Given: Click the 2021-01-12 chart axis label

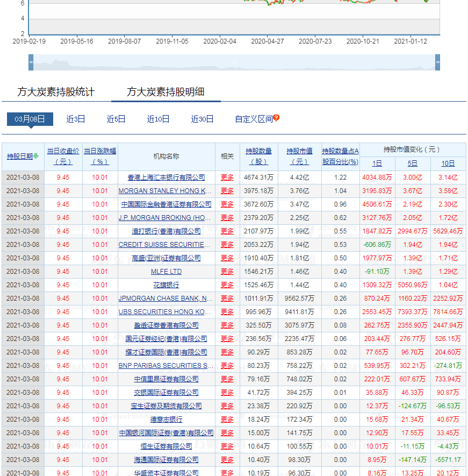Looking at the screenshot, I should click(x=411, y=41).
